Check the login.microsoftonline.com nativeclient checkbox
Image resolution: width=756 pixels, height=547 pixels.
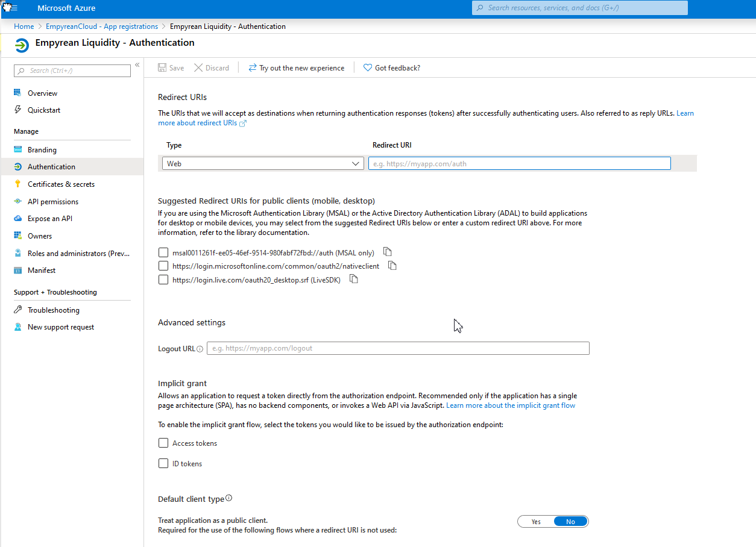click(163, 266)
